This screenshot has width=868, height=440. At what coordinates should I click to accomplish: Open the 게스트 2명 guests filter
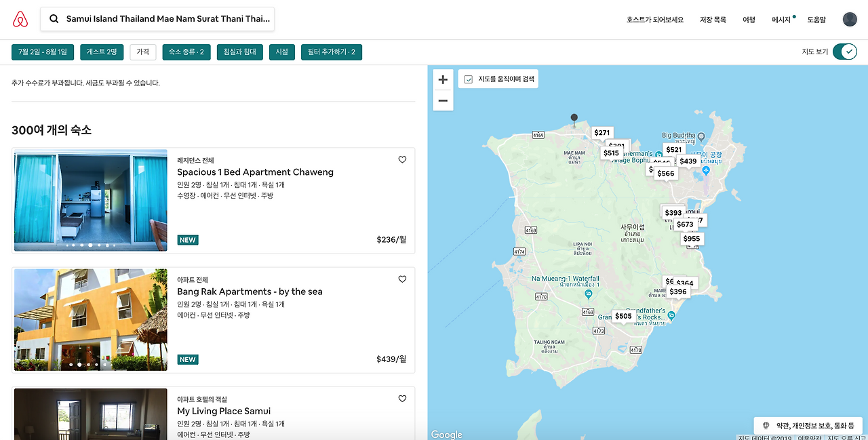(x=102, y=52)
